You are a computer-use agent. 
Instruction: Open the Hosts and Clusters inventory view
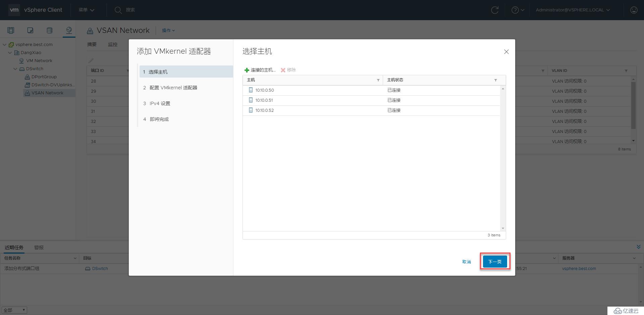(11, 31)
